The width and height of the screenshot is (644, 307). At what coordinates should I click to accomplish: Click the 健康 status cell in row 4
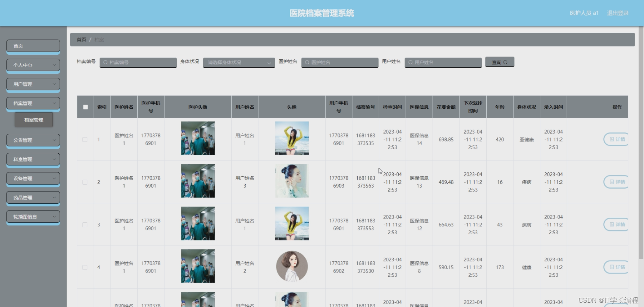click(527, 267)
